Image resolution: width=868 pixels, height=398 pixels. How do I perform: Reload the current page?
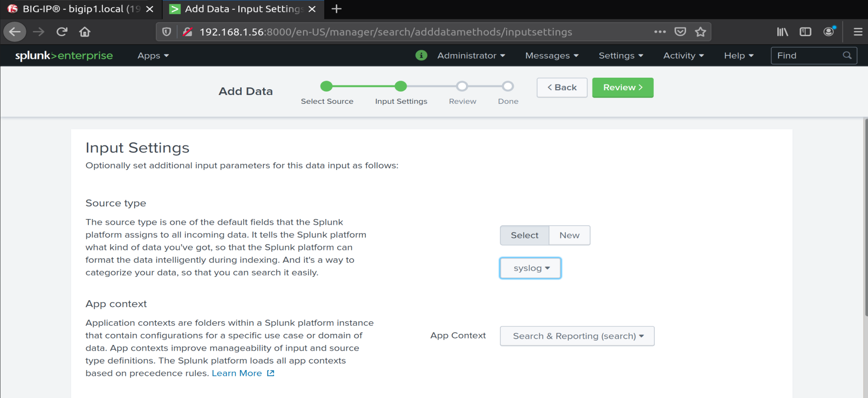click(x=62, y=32)
